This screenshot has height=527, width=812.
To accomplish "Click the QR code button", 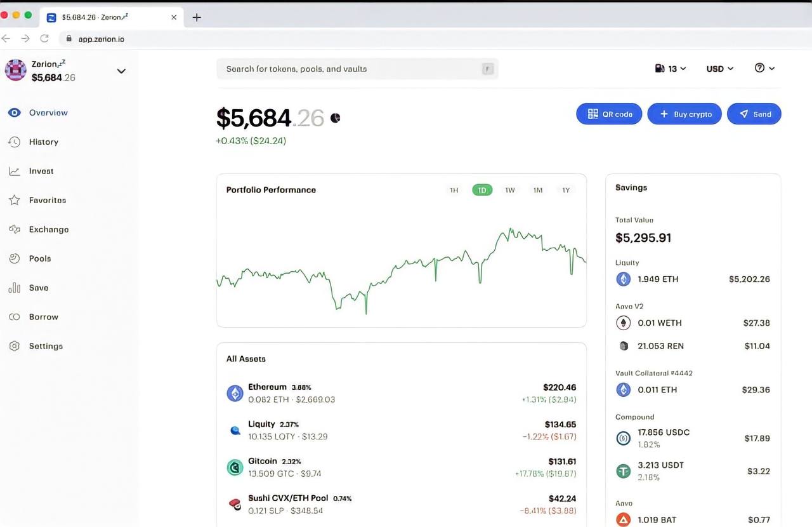I will coord(609,114).
